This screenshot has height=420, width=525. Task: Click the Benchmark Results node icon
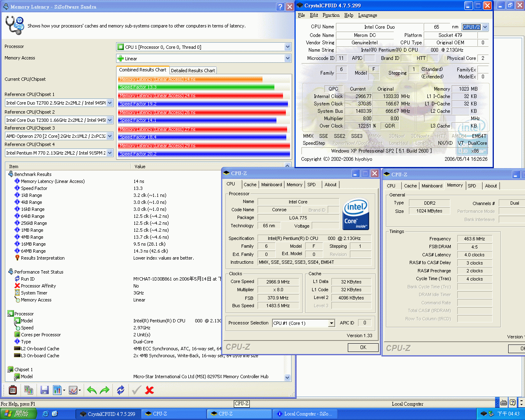pyautogui.click(x=11, y=174)
